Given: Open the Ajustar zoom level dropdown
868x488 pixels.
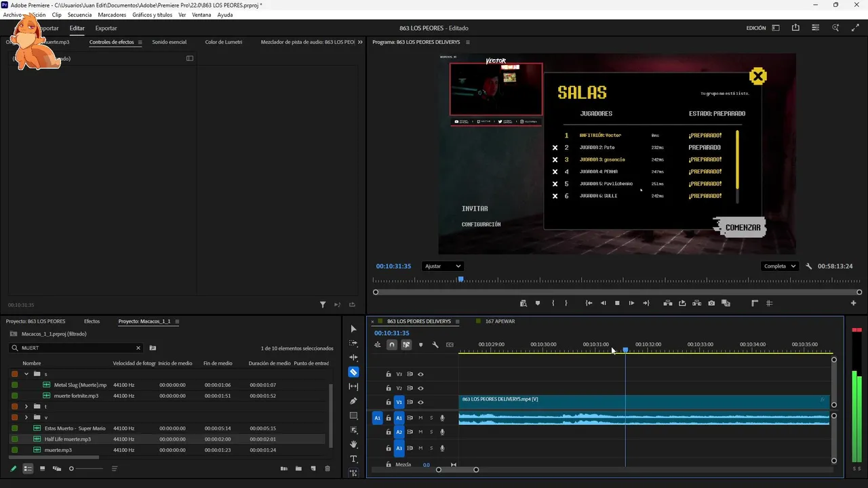Looking at the screenshot, I should (x=442, y=266).
